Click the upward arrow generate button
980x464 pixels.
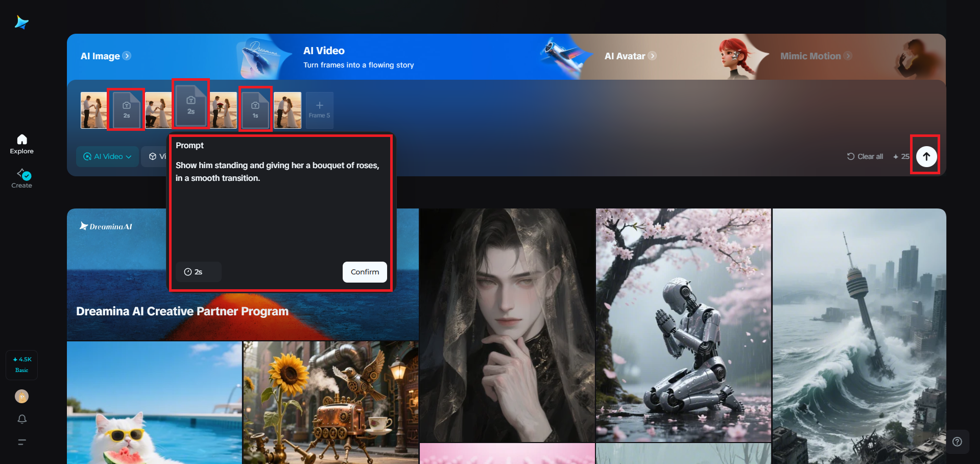coord(926,156)
